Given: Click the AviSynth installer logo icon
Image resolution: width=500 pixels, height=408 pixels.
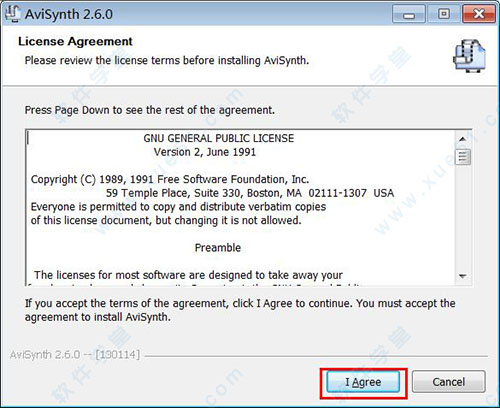Looking at the screenshot, I should (x=469, y=55).
